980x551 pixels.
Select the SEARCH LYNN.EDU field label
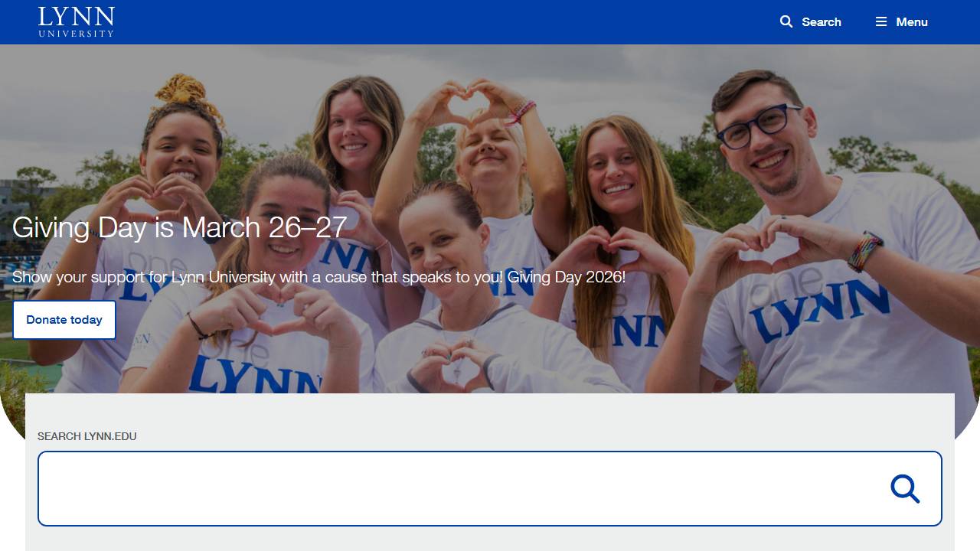(x=87, y=436)
